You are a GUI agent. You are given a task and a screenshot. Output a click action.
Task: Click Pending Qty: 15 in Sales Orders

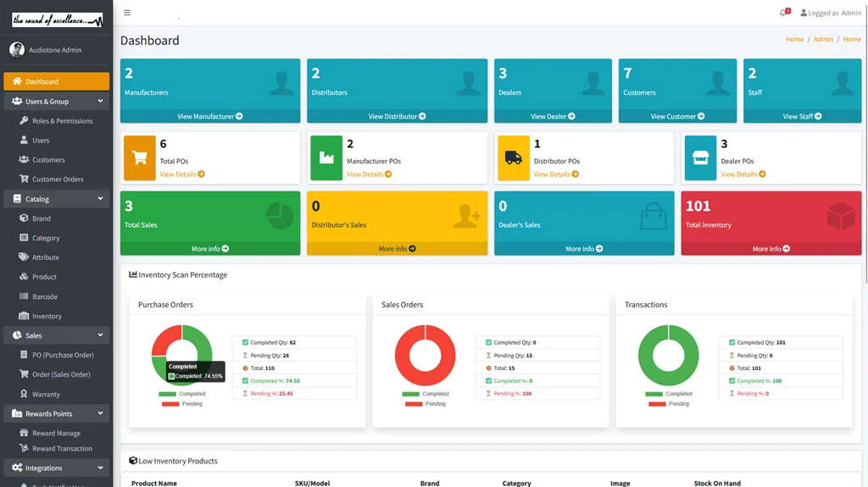click(x=537, y=355)
